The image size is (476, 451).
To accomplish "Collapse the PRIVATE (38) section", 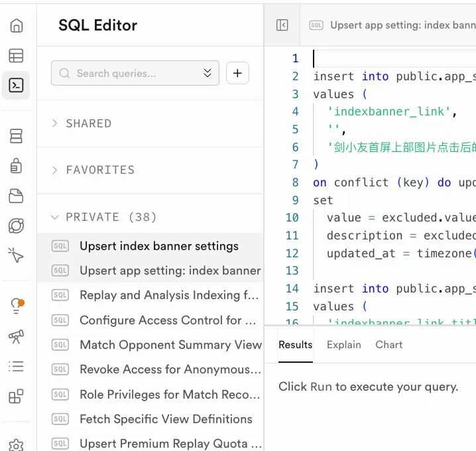I will pos(104,217).
